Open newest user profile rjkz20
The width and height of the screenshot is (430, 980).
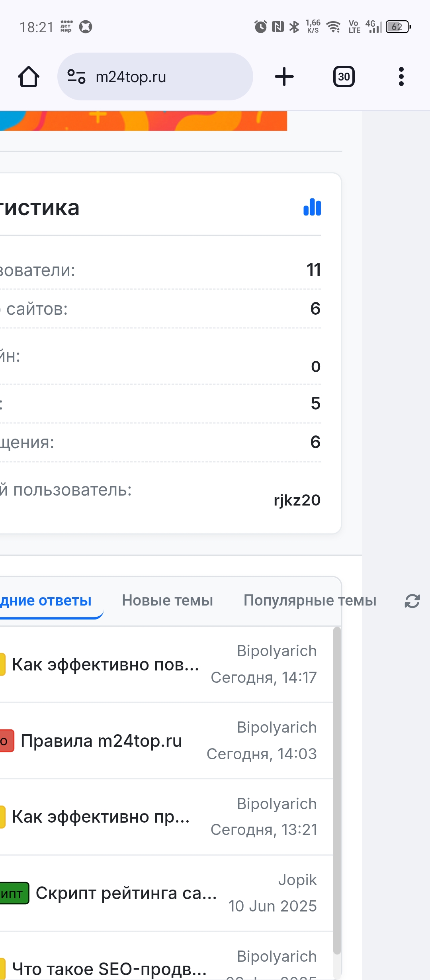pyautogui.click(x=297, y=500)
